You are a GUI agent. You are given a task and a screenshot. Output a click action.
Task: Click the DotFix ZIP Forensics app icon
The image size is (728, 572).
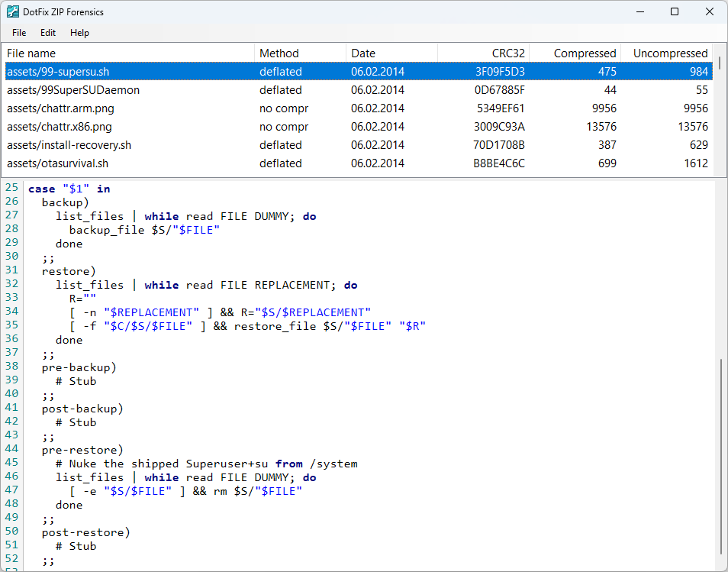tap(12, 11)
